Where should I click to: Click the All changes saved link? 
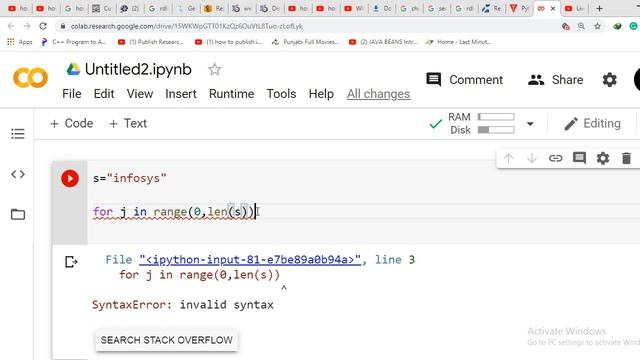click(x=378, y=94)
